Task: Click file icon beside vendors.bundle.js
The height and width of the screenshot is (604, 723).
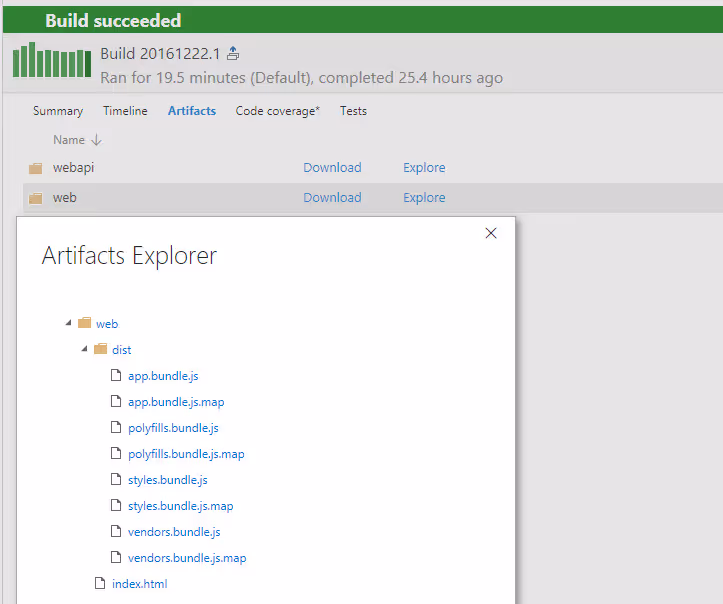Action: pos(116,531)
